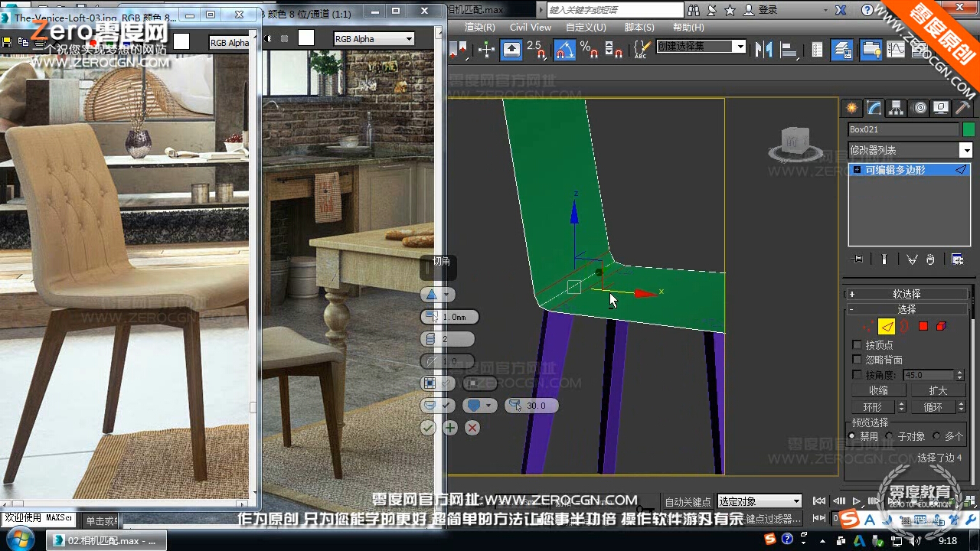Click the Box021 object name field
The height and width of the screenshot is (551, 980).
[x=903, y=129]
